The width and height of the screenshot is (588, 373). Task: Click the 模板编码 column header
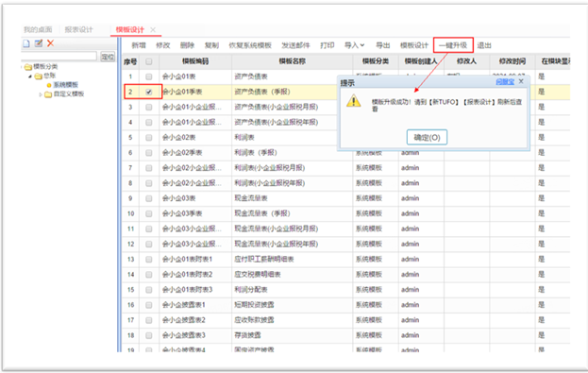pos(195,61)
